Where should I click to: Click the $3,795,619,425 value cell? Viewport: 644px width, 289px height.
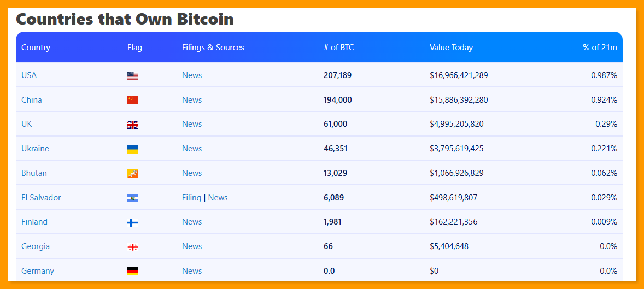pos(456,149)
